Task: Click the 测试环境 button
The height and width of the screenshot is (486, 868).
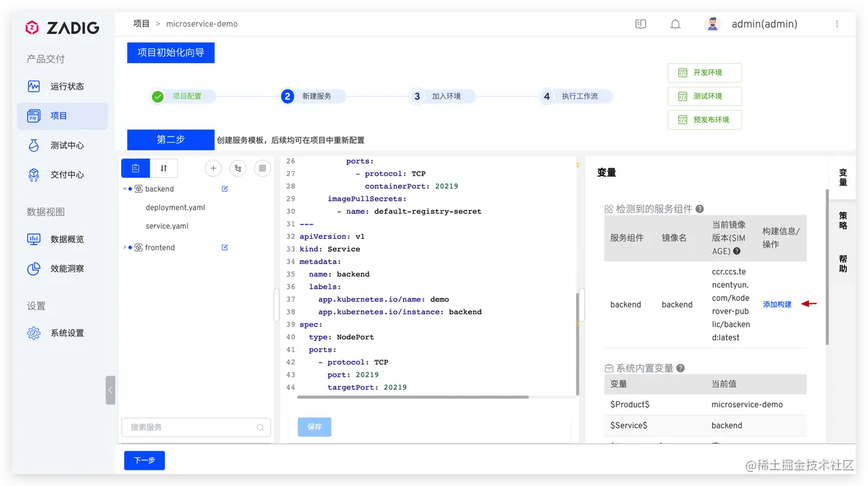Action: coord(705,96)
